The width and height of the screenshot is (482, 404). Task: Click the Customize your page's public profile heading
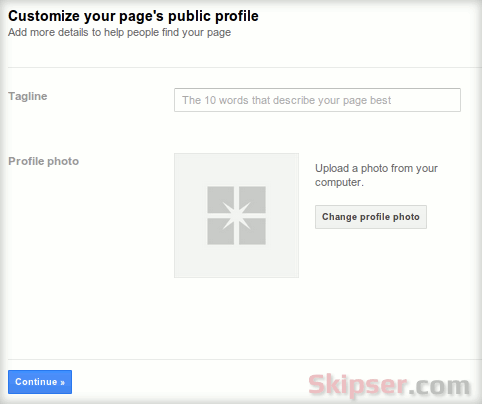point(133,16)
